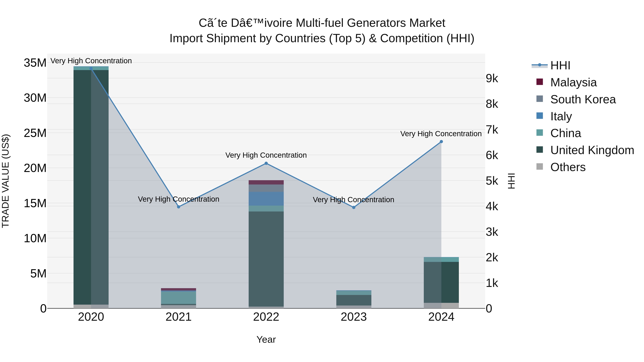Click the 2023 HHI data point marker
Image resolution: width=644 pixels, height=362 pixels.
(354, 207)
